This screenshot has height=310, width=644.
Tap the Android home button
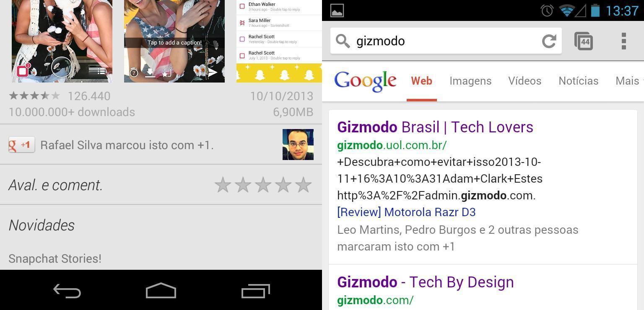pos(161,291)
